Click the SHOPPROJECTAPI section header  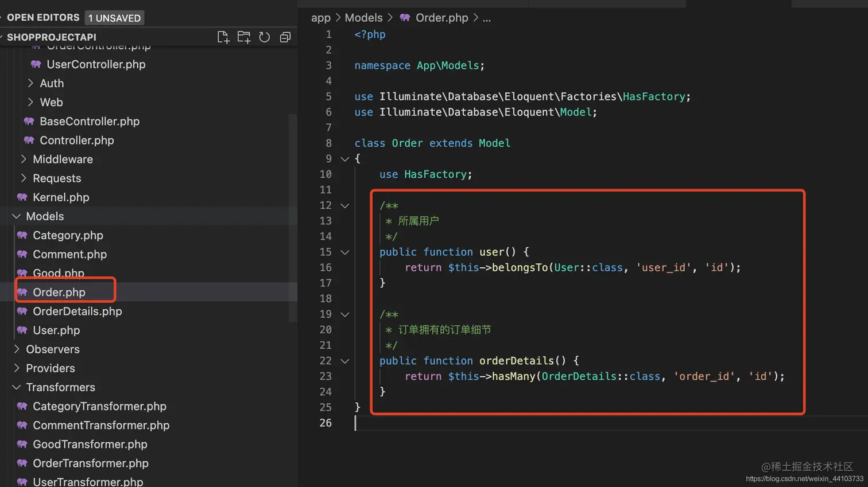[52, 37]
